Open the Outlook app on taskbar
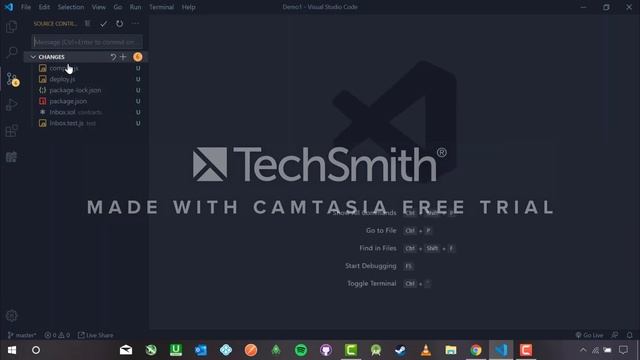 pyautogui.click(x=201, y=350)
